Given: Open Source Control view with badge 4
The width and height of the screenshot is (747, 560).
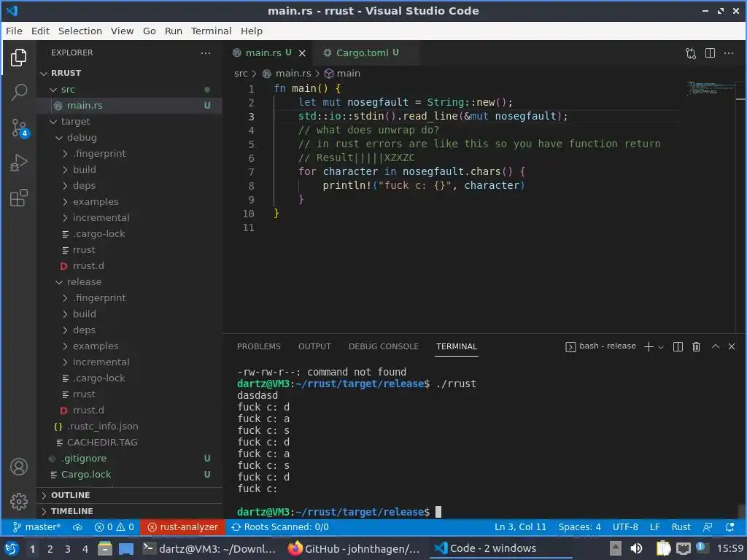Looking at the screenshot, I should 20,128.
